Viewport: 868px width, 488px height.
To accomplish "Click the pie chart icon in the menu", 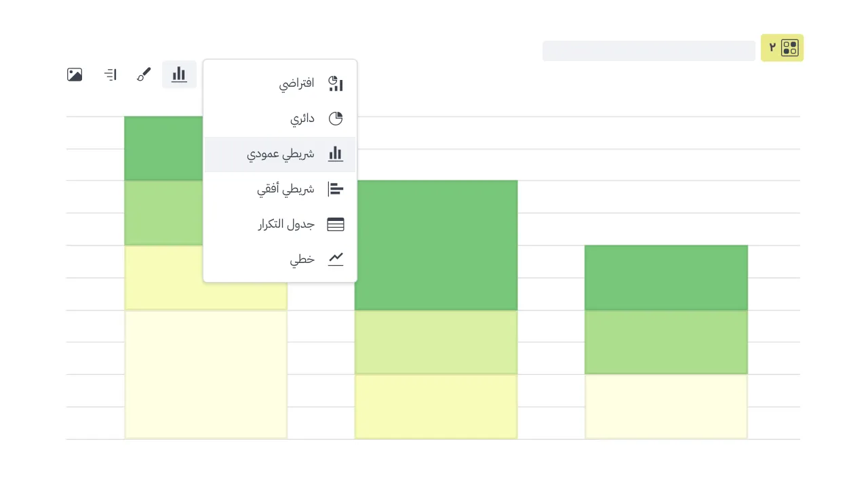I will coord(336,119).
